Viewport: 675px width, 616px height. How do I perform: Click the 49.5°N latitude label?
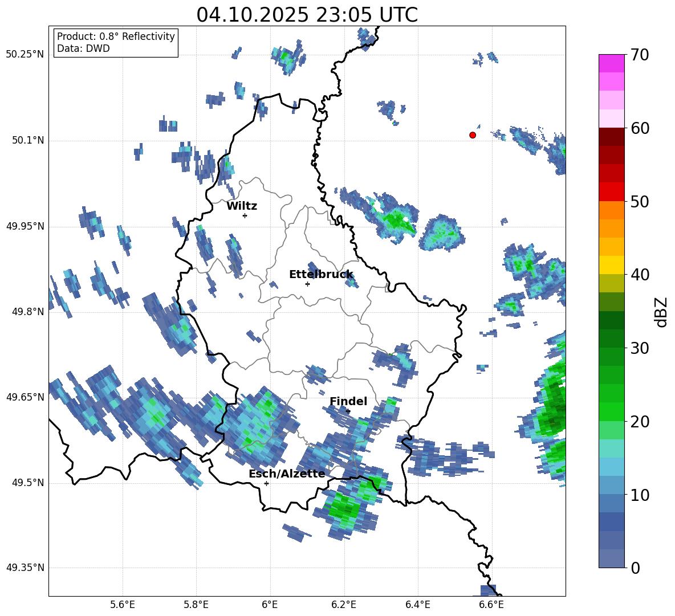point(27,483)
